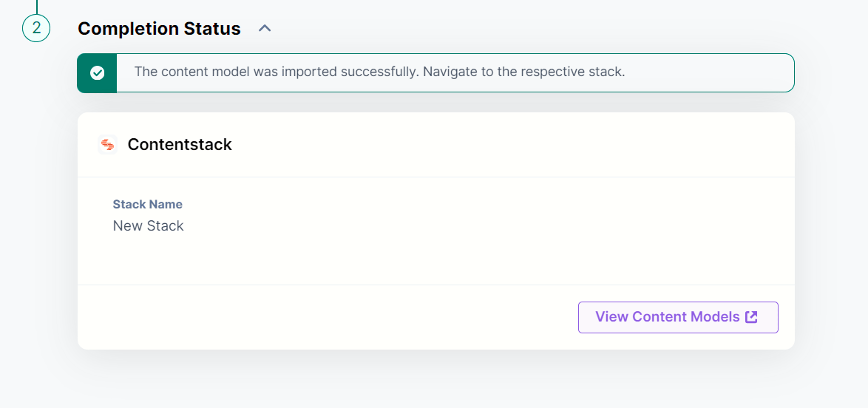Click external-link icon in View Content Models
Image resolution: width=868 pixels, height=408 pixels.
751,317
